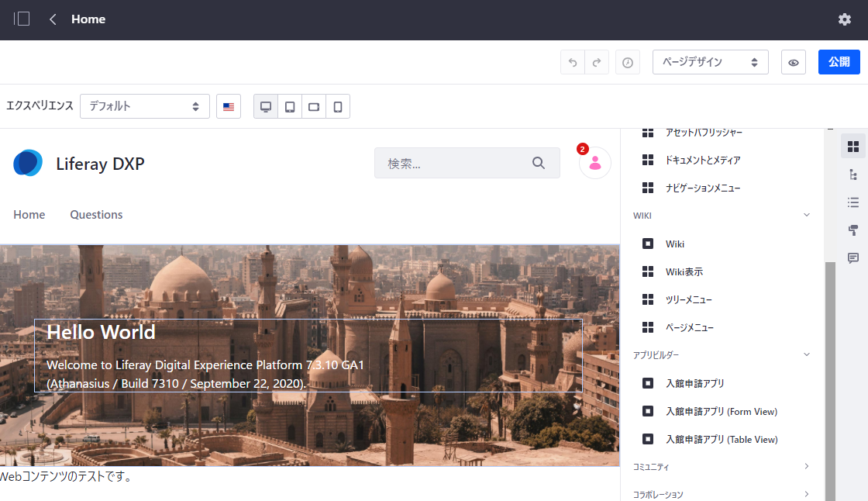Open page structure tree sidebar icon
868x501 pixels.
click(x=853, y=174)
